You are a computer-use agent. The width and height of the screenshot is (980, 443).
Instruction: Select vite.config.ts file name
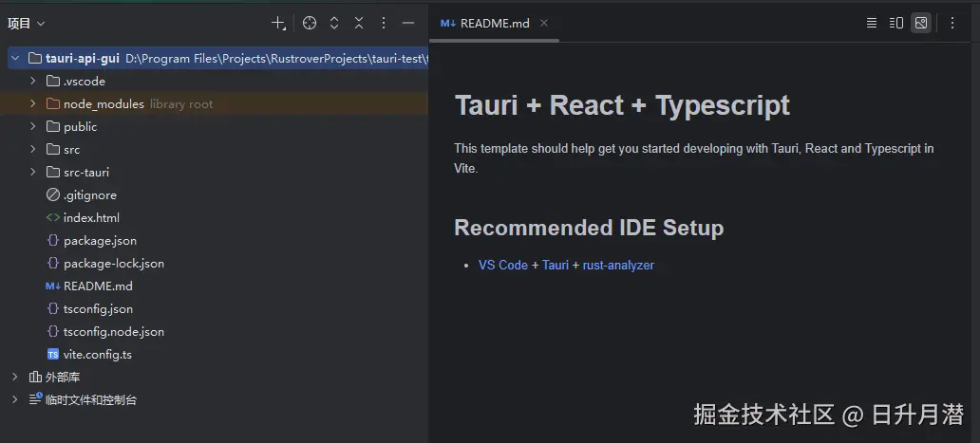click(98, 355)
